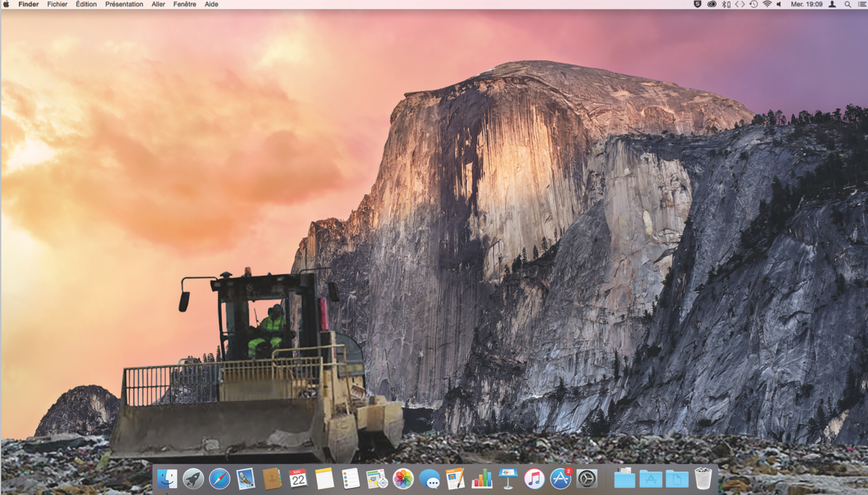868x495 pixels.
Task: Open Creative Cloud menu bar icon
Action: point(712,4)
